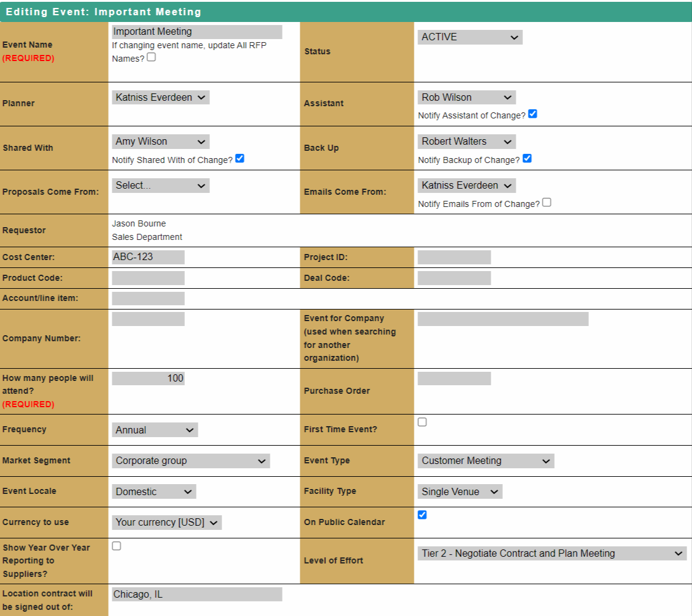692x616 pixels.
Task: Click the Purchase Order input field
Action: 454,379
